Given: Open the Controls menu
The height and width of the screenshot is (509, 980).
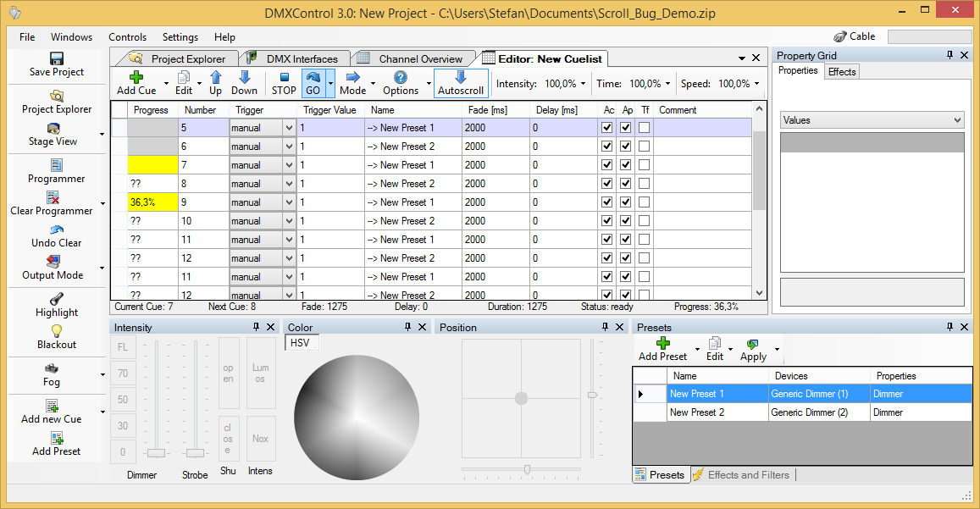Looking at the screenshot, I should 127,37.
